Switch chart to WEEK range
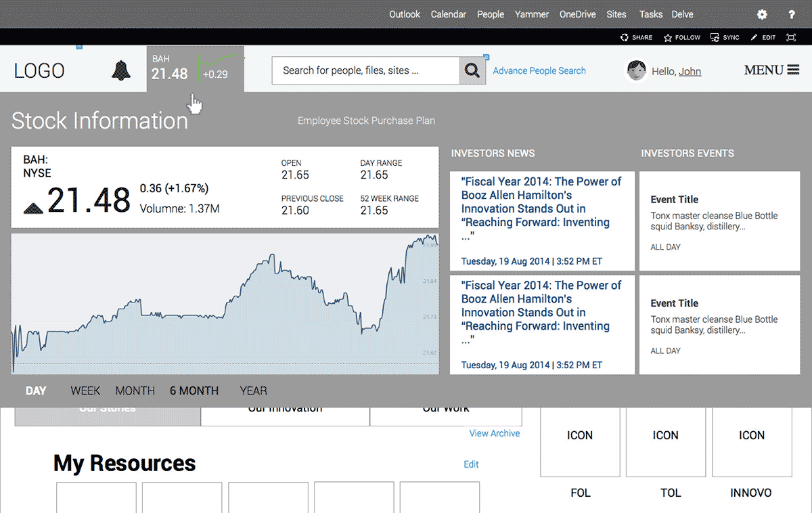The width and height of the screenshot is (812, 513). pos(85,391)
